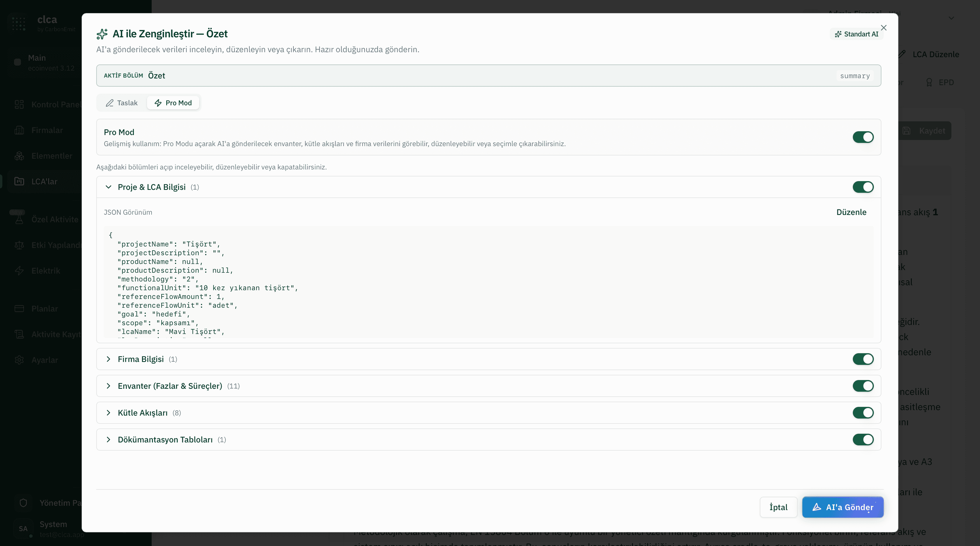The image size is (980, 546).
Task: Click the JSON Görünüm label
Action: click(128, 212)
